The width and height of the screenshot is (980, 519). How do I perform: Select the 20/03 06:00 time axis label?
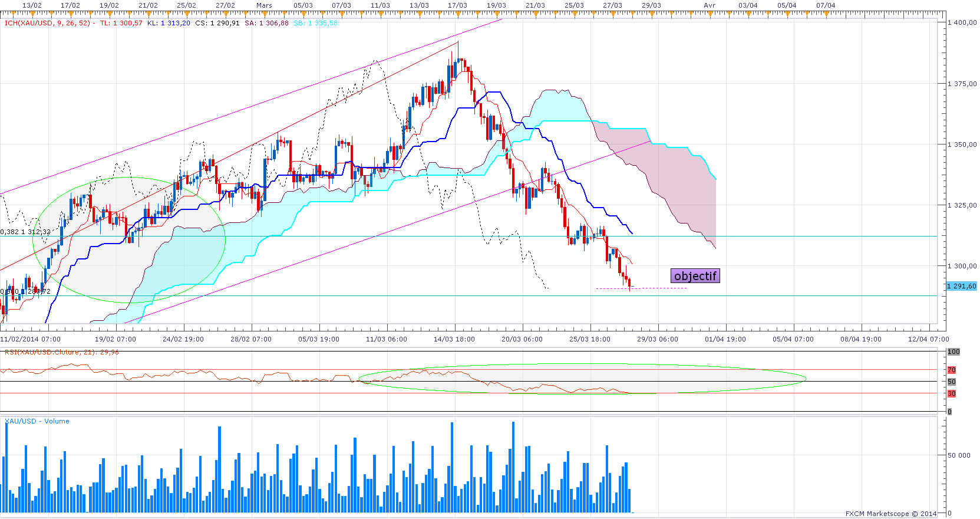522,339
